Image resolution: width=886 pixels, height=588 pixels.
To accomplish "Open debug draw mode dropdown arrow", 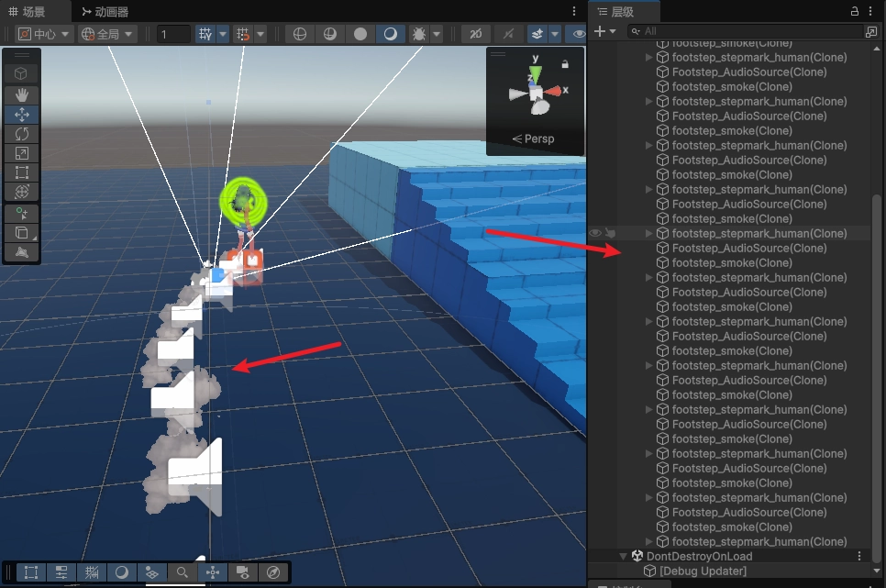I will pyautogui.click(x=437, y=34).
